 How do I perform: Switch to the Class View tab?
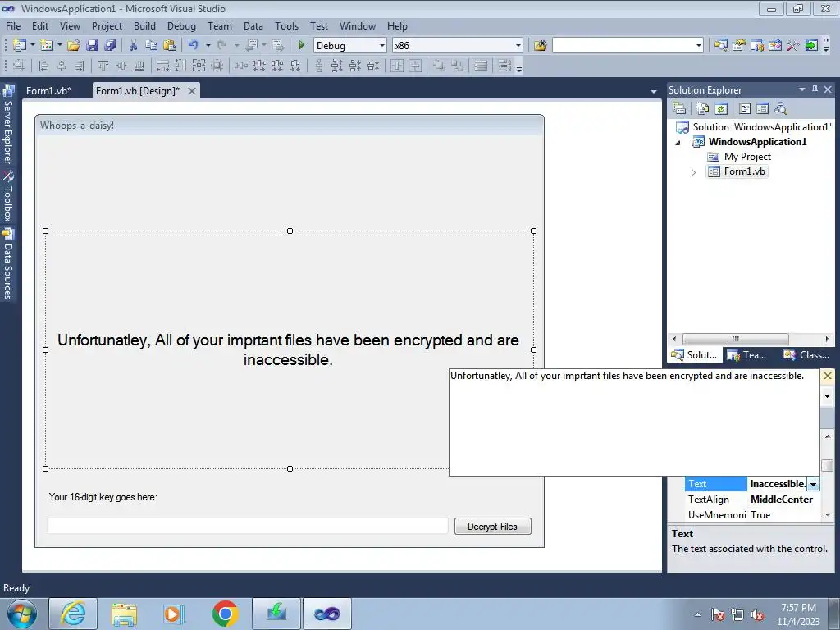click(x=806, y=355)
